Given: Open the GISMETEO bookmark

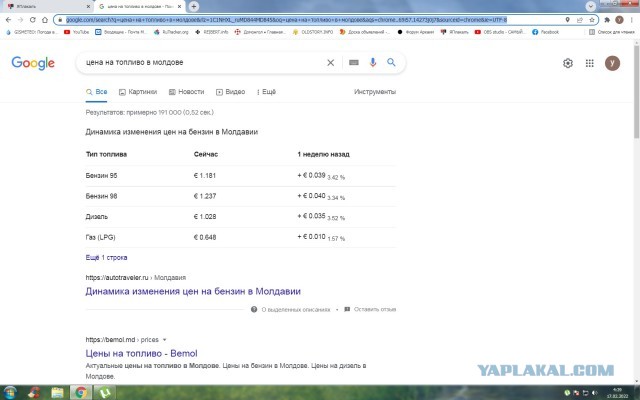Looking at the screenshot, I should (32, 32).
